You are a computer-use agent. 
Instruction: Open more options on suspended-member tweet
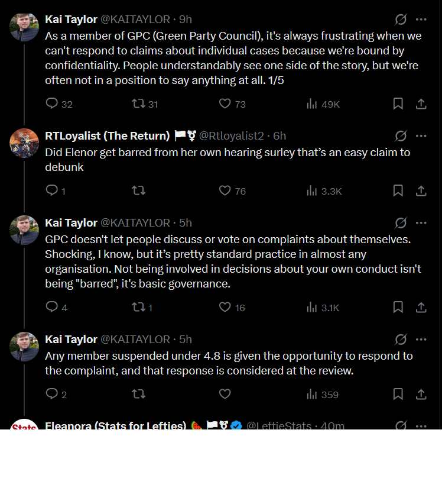pos(421,340)
